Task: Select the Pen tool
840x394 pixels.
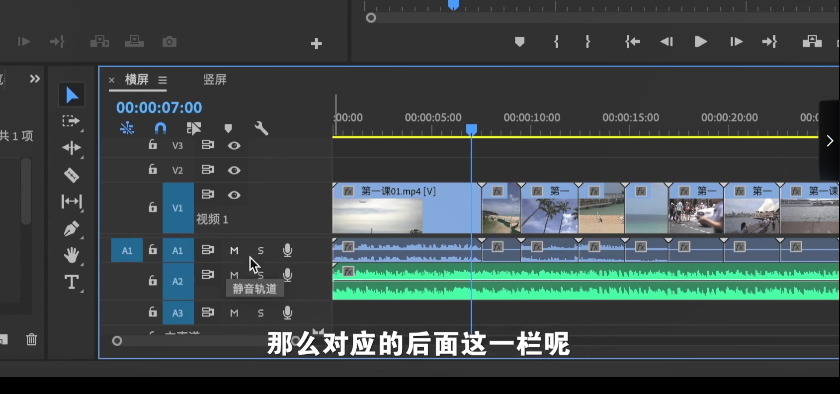Action: pyautogui.click(x=71, y=229)
